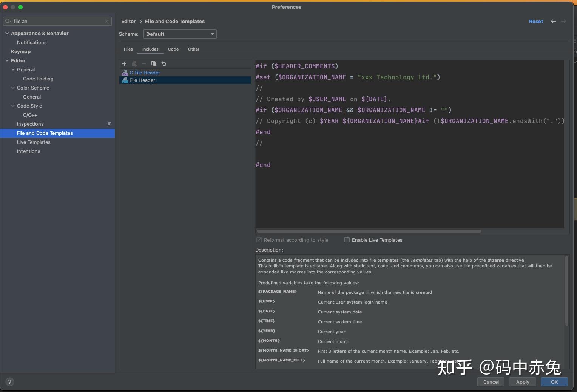
Task: Confirm with the OK button
Action: 554,382
